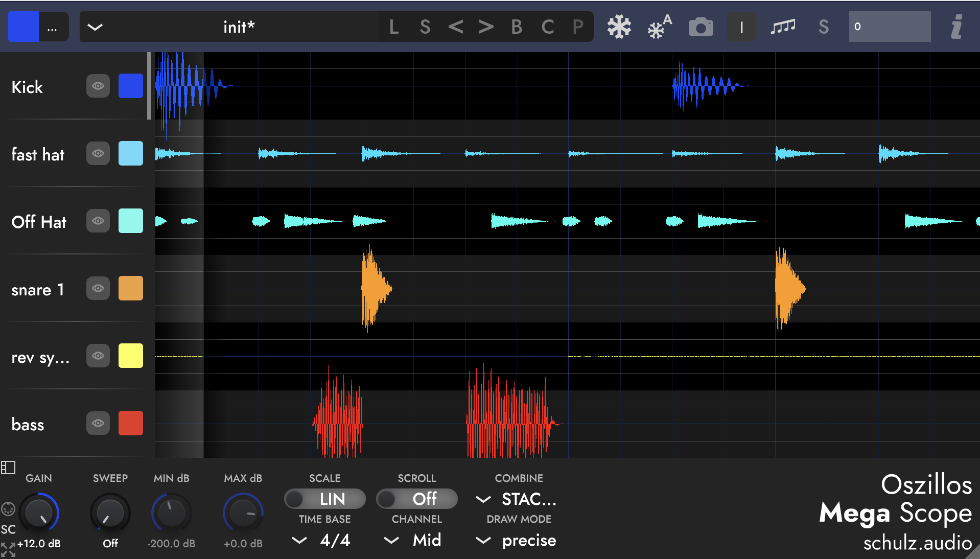Hide the Kick track waveform
This screenshot has width=980, height=559.
[x=98, y=86]
